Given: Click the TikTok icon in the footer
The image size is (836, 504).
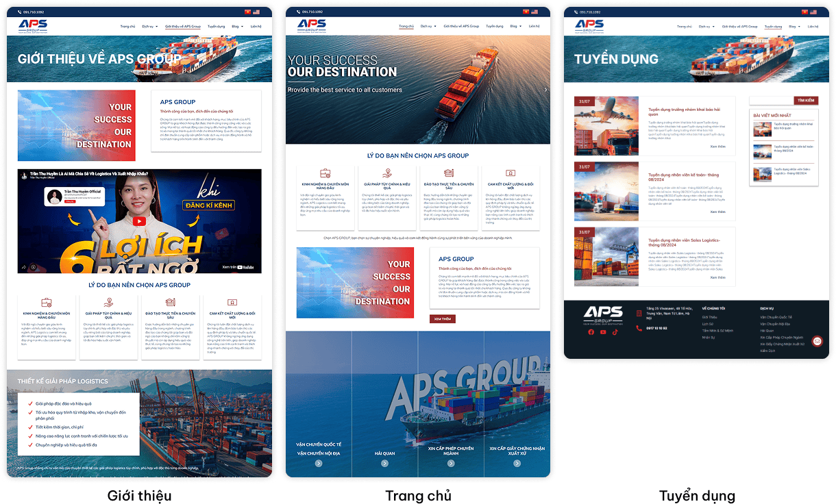Looking at the screenshot, I should [615, 332].
